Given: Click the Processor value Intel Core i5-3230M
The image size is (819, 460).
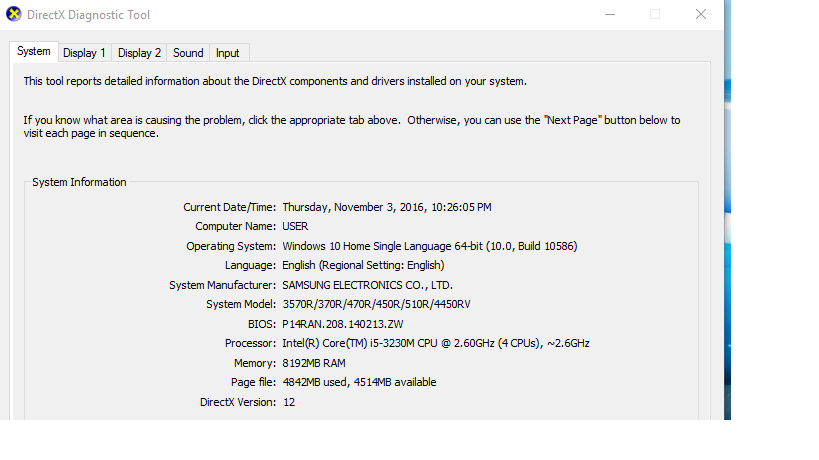Looking at the screenshot, I should 435,343.
